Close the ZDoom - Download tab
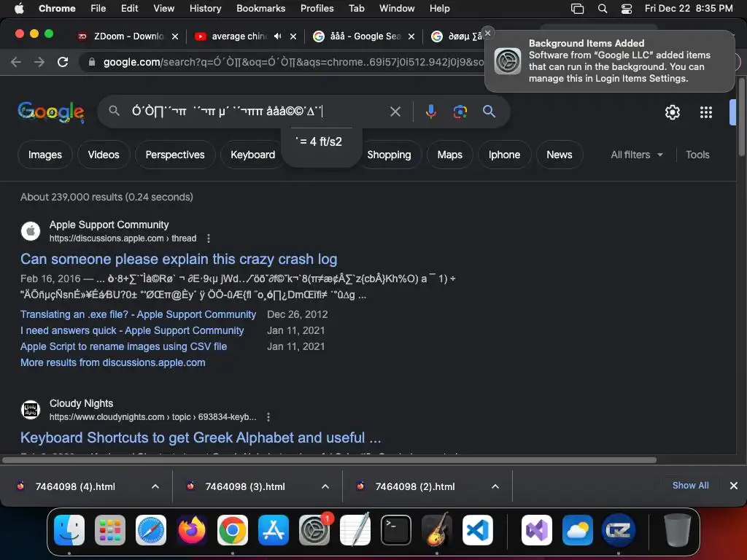 pyautogui.click(x=175, y=36)
